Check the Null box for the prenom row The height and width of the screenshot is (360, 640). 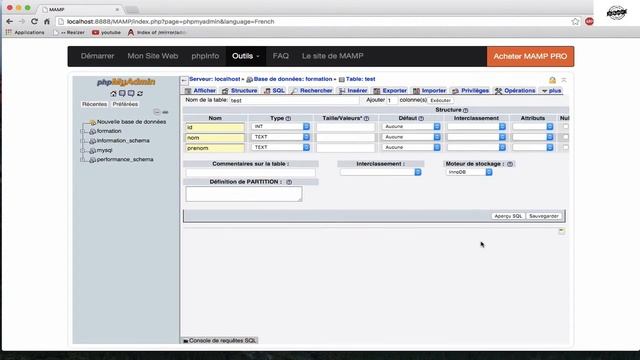(x=565, y=147)
